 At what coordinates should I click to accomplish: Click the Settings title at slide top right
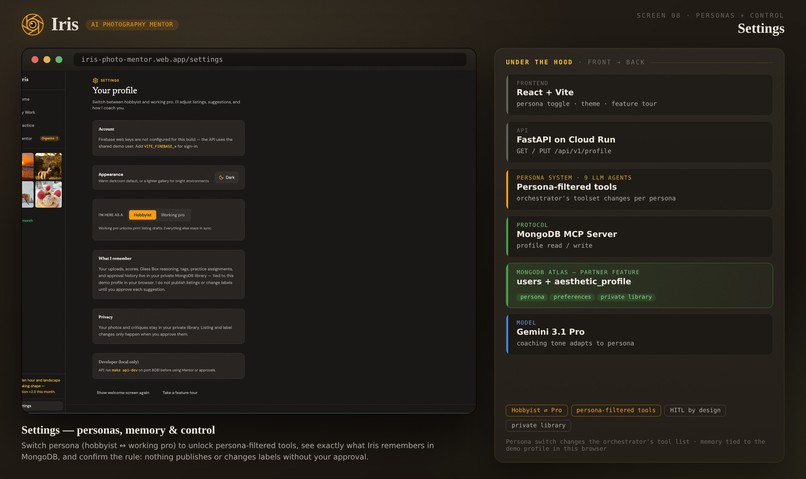click(x=761, y=28)
